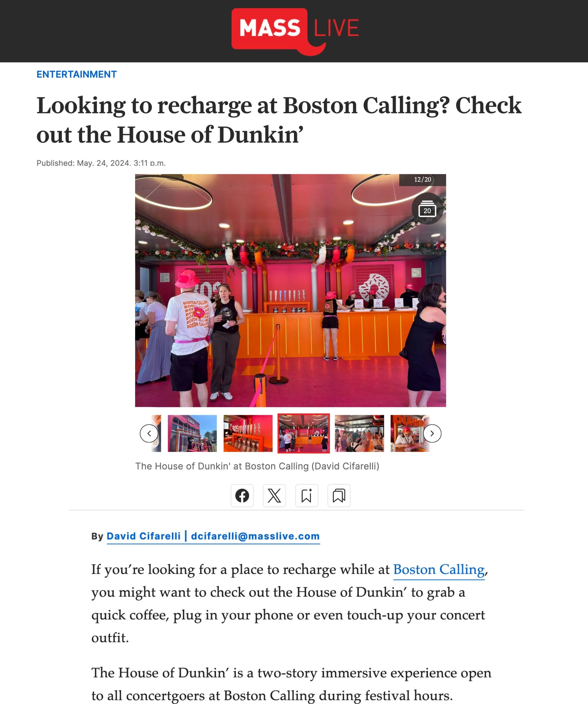Screen dimensions: 588x704
Task: Open the Entertainment section link
Action: click(x=77, y=74)
